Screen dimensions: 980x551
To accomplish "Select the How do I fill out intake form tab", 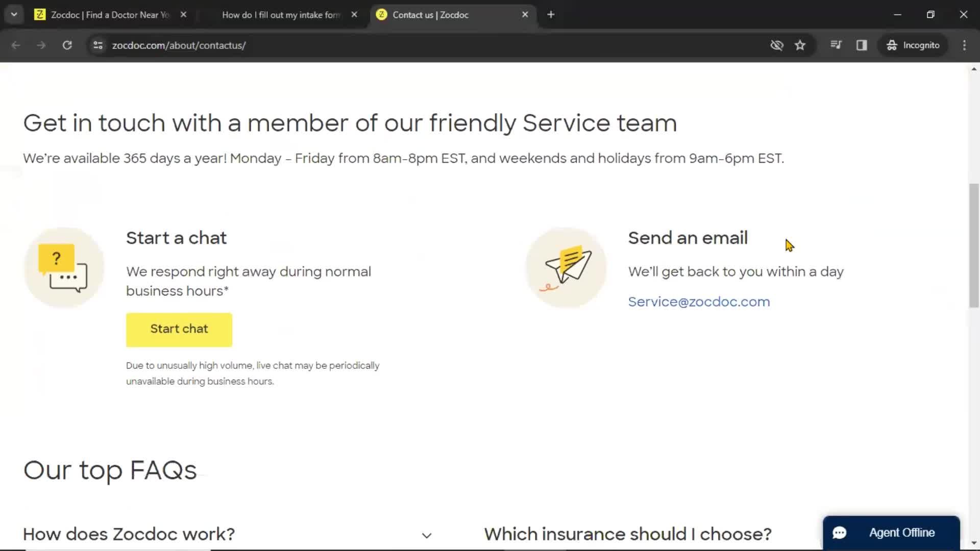I will 281,14.
